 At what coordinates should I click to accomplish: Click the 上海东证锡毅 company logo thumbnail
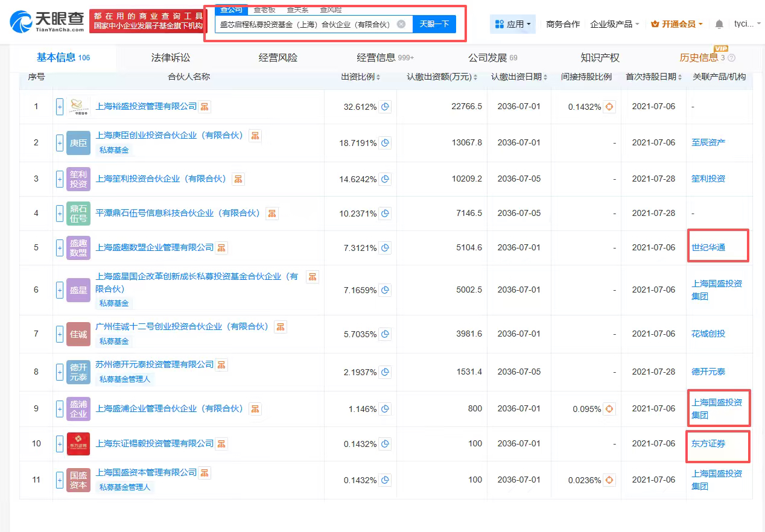coord(78,444)
